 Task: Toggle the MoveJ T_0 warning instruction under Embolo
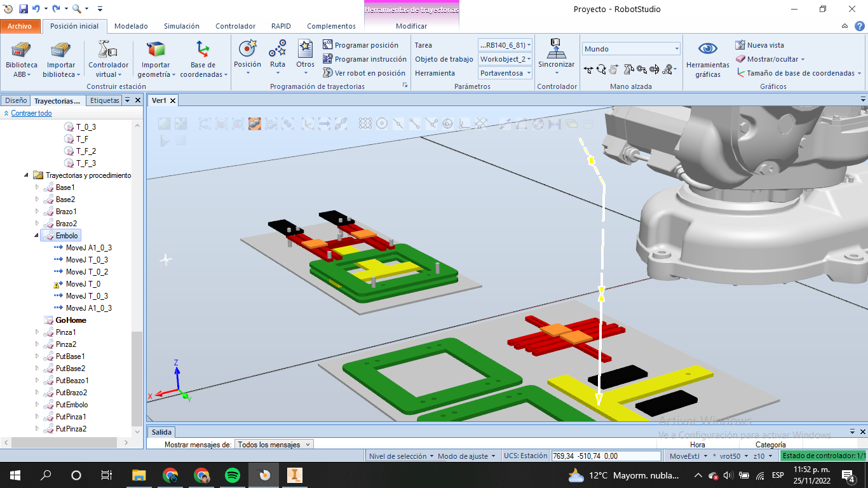point(83,283)
